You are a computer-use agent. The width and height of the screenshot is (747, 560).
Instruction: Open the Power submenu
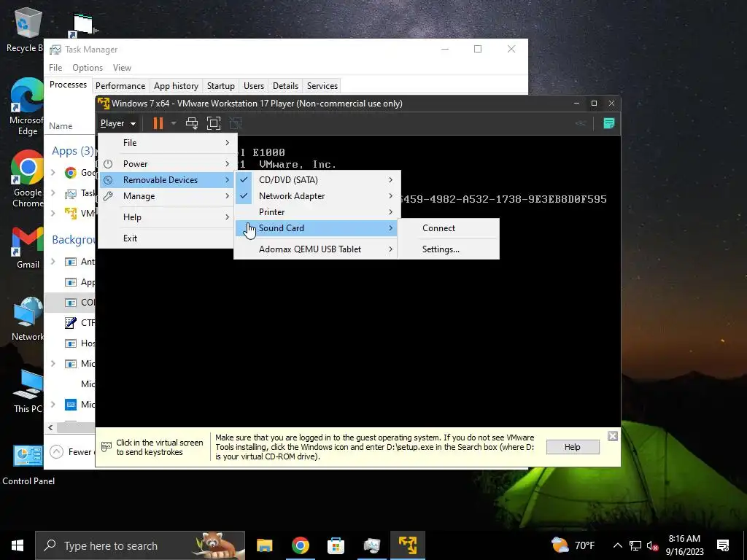[166, 164]
